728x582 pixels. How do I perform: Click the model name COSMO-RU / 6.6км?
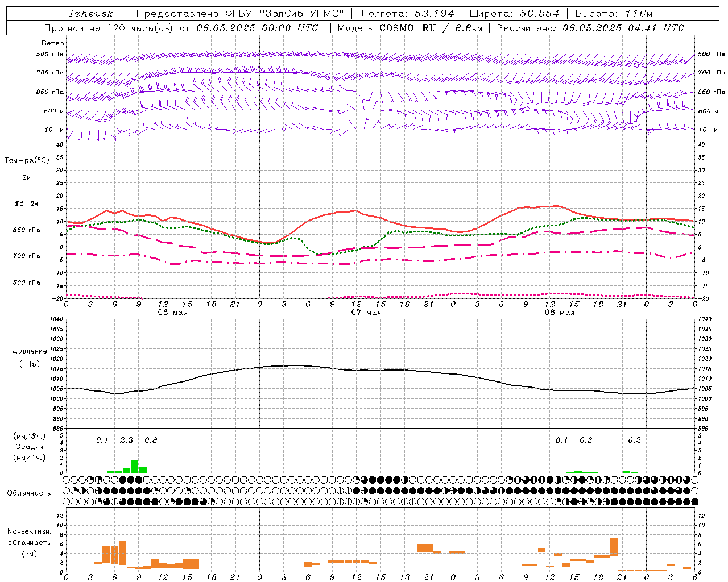click(x=431, y=28)
